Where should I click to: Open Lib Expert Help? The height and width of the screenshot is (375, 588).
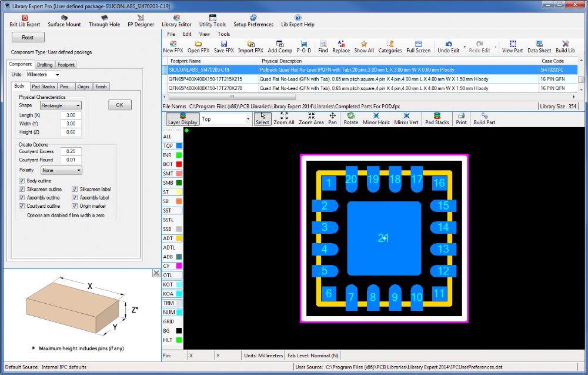click(298, 21)
